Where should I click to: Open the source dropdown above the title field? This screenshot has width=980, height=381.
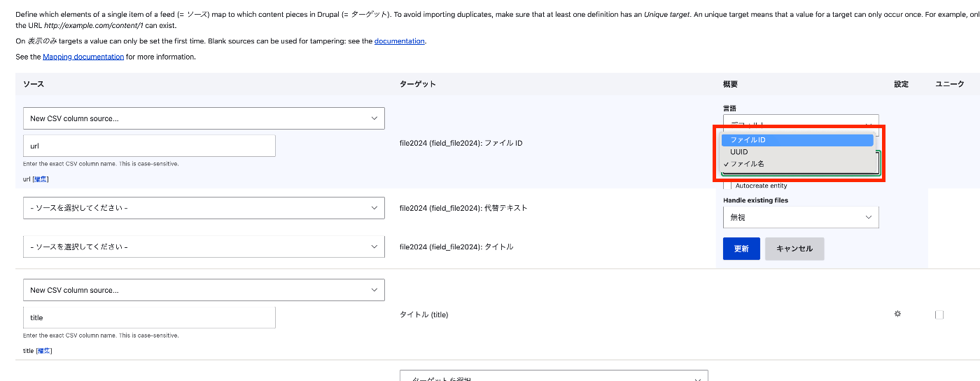coord(204,290)
